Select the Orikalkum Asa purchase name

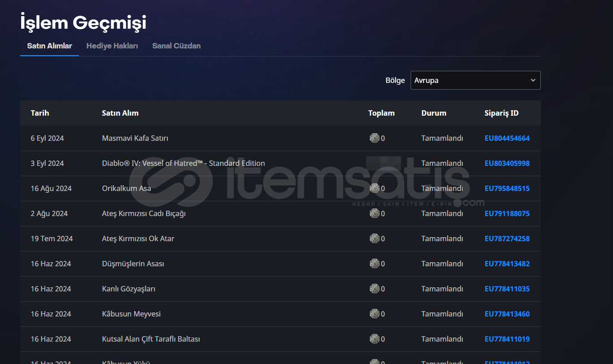pyautogui.click(x=127, y=188)
